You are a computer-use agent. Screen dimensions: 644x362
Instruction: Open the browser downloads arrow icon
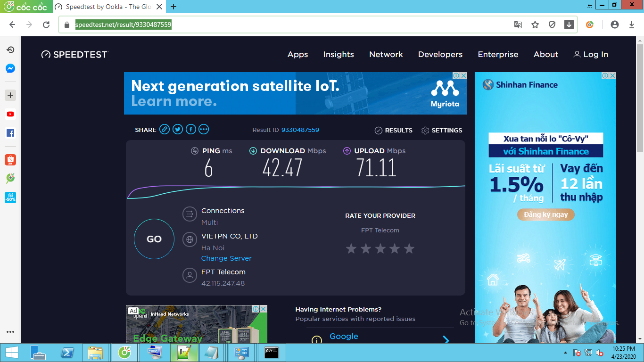(632, 25)
